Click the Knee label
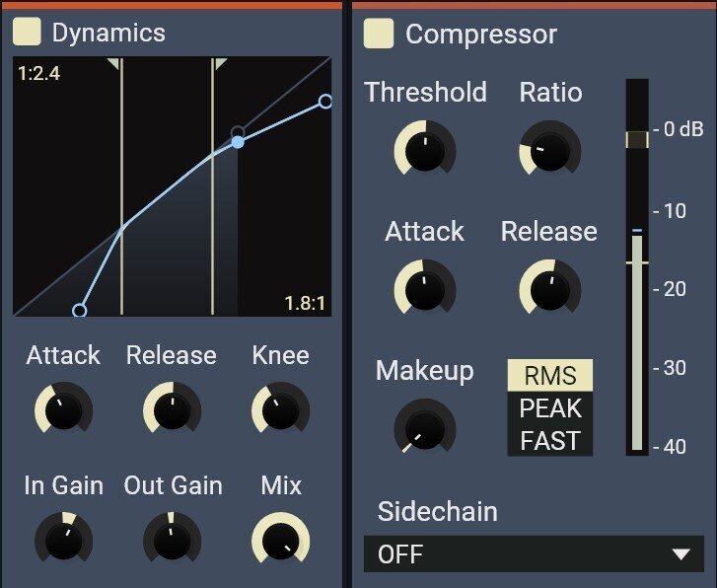This screenshot has height=588, width=717. tap(280, 355)
